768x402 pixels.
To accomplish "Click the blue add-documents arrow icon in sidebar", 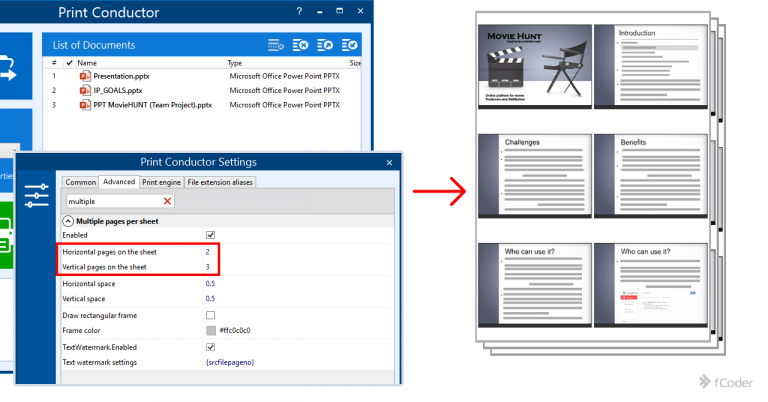I will [8, 68].
